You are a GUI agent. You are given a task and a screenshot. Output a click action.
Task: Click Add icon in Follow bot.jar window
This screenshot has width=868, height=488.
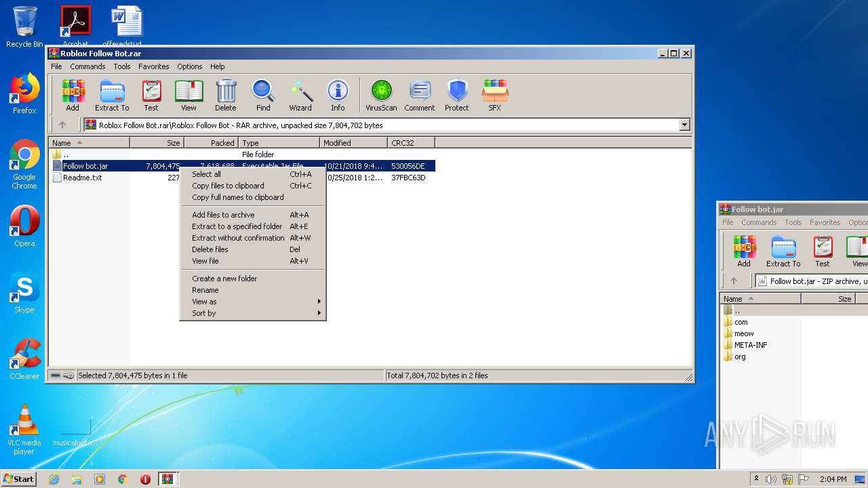pos(744,251)
